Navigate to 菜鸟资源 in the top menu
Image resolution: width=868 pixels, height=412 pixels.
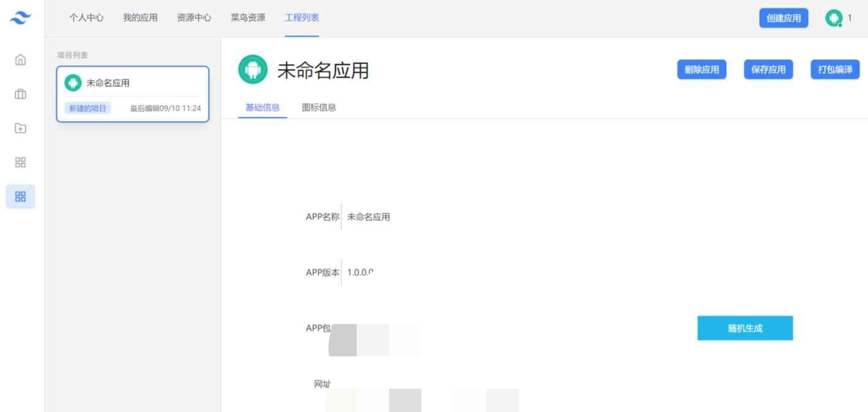point(247,18)
